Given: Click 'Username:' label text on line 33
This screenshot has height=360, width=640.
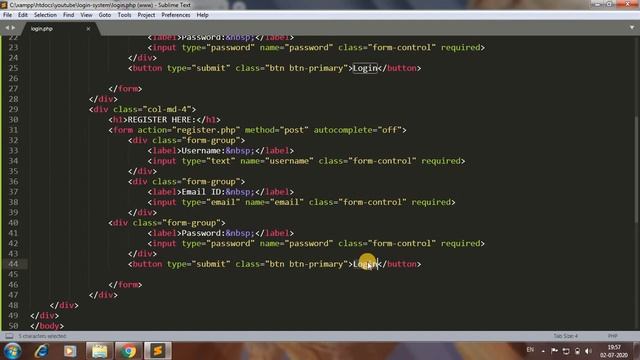Looking at the screenshot, I should (203, 151).
